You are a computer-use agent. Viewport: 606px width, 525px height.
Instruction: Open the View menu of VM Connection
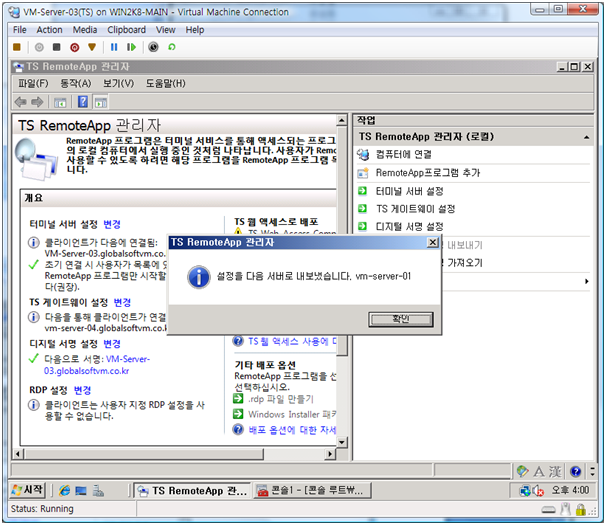tap(166, 30)
